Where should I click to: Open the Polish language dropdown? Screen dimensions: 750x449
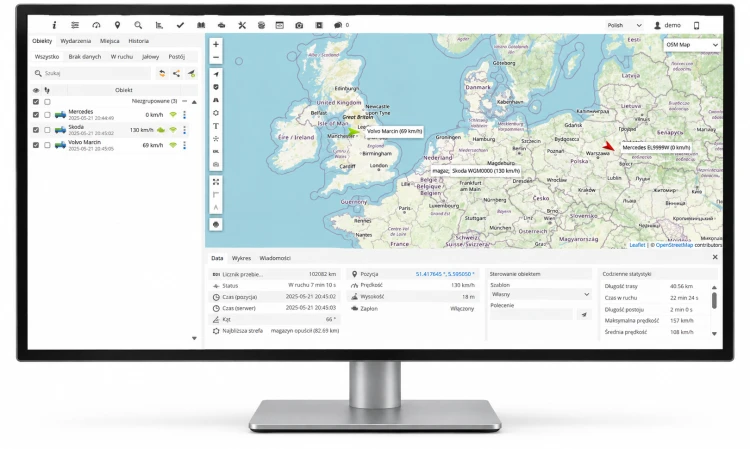(624, 25)
